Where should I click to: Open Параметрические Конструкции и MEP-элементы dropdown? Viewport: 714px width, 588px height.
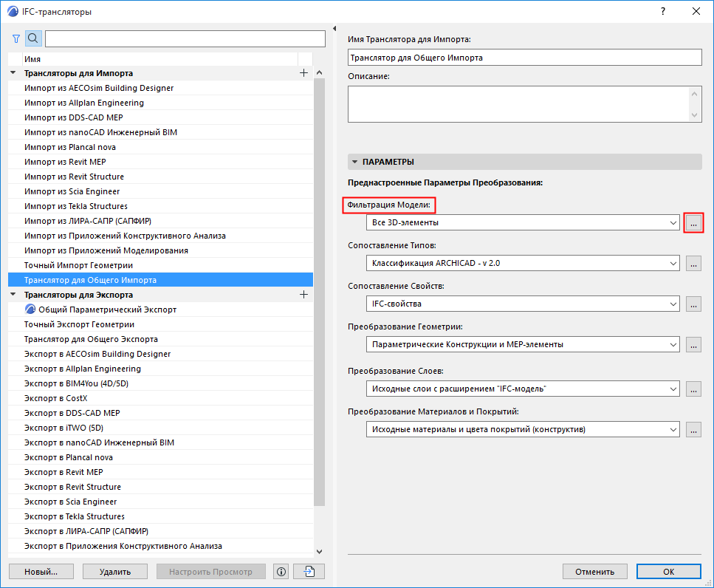[523, 344]
